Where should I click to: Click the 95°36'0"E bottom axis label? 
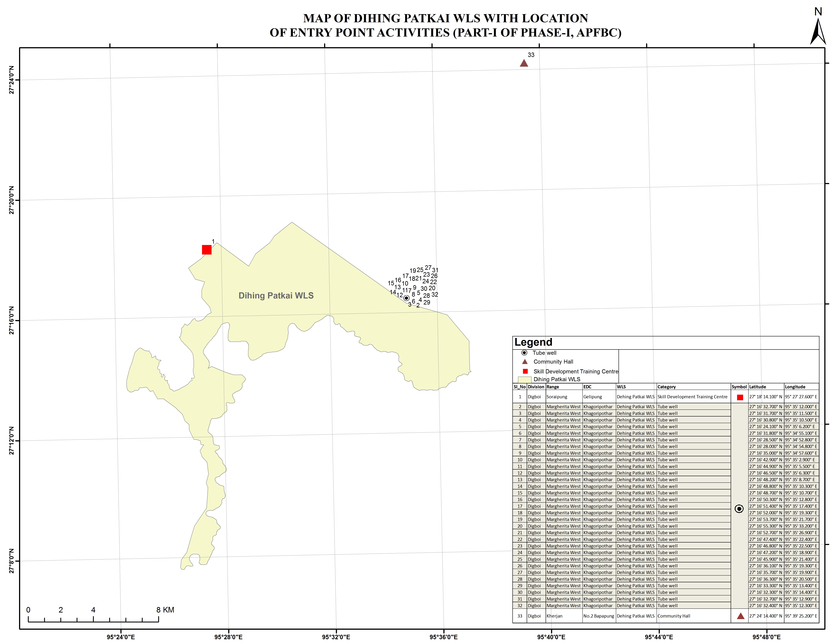pyautogui.click(x=444, y=637)
